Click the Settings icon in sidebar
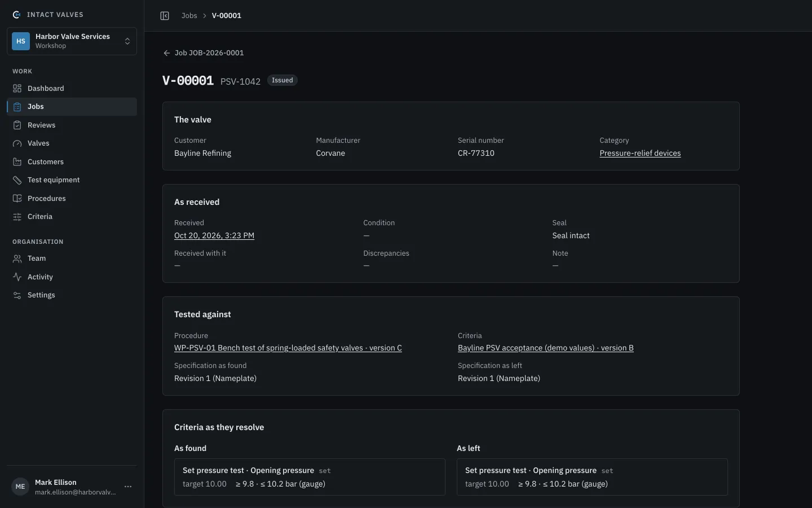 17,295
